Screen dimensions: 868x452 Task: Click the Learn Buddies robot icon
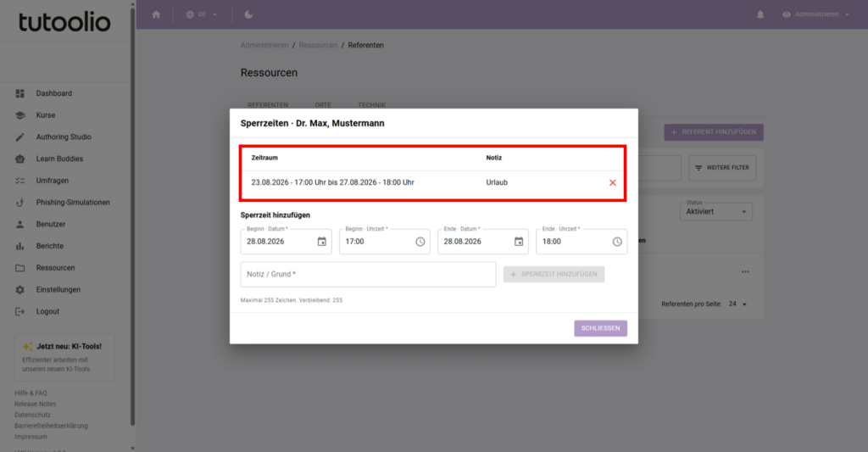(x=20, y=159)
